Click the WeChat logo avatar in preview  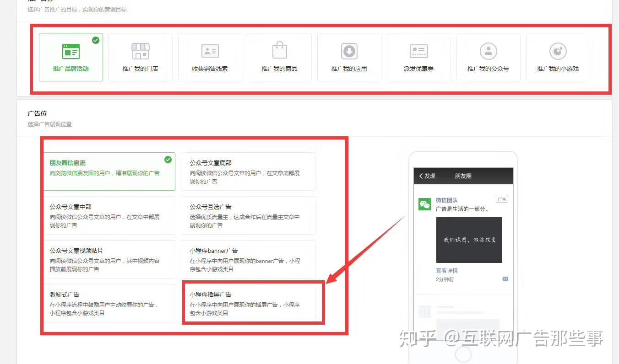point(425,204)
